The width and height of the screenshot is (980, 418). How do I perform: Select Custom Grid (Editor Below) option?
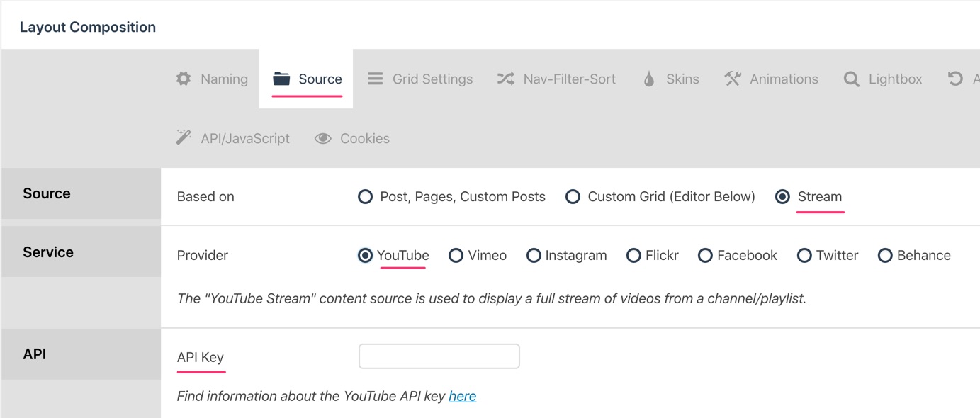[573, 197]
